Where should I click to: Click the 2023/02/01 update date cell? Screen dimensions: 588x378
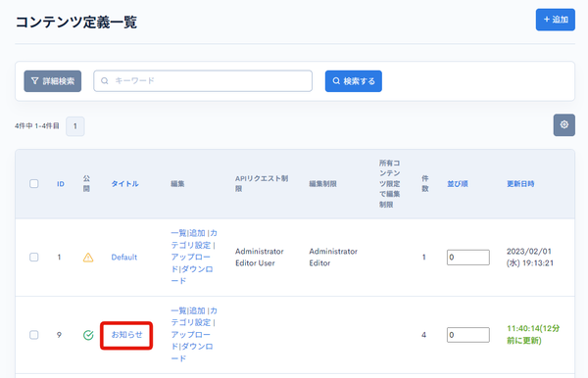(x=530, y=257)
